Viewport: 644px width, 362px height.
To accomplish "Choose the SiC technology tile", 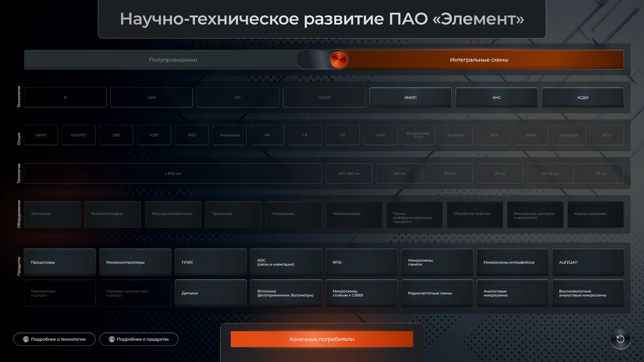I will pos(238,97).
